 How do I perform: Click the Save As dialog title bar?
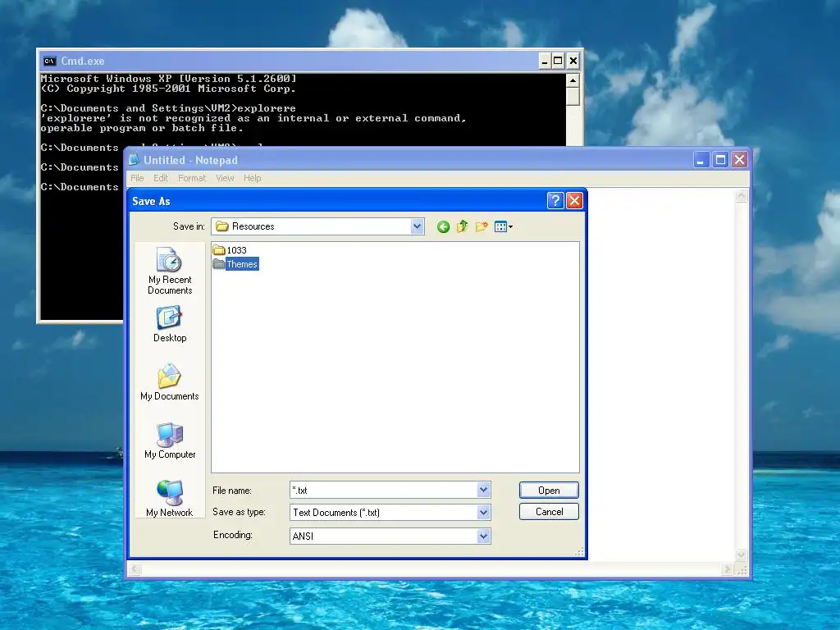point(337,201)
